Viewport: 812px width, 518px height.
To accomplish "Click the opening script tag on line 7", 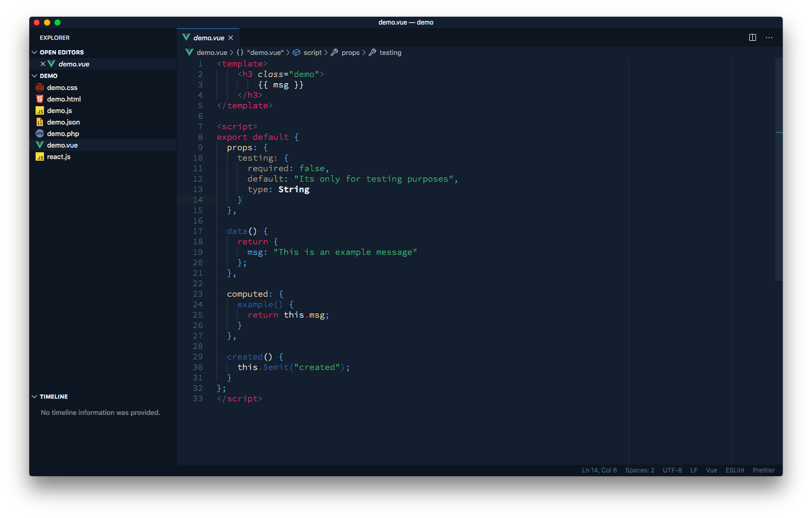I will 237,127.
